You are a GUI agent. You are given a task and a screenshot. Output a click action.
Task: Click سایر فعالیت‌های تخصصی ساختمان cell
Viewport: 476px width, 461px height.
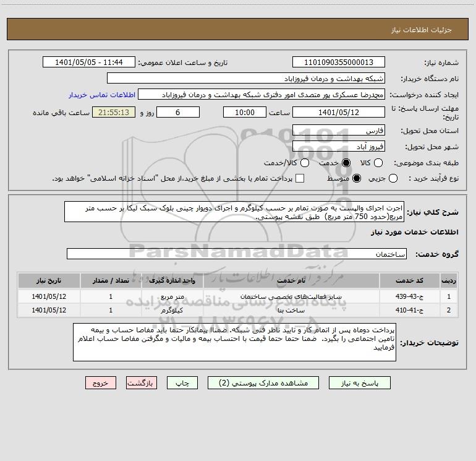coord(291,296)
